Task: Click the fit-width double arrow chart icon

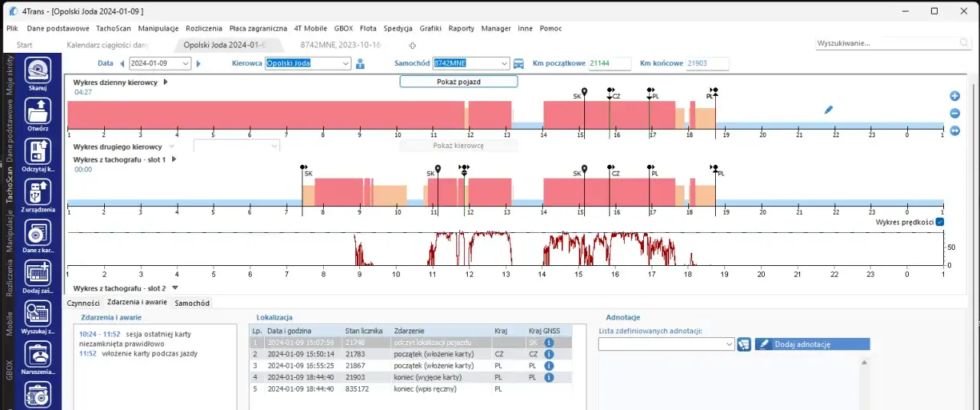Action: point(955,131)
